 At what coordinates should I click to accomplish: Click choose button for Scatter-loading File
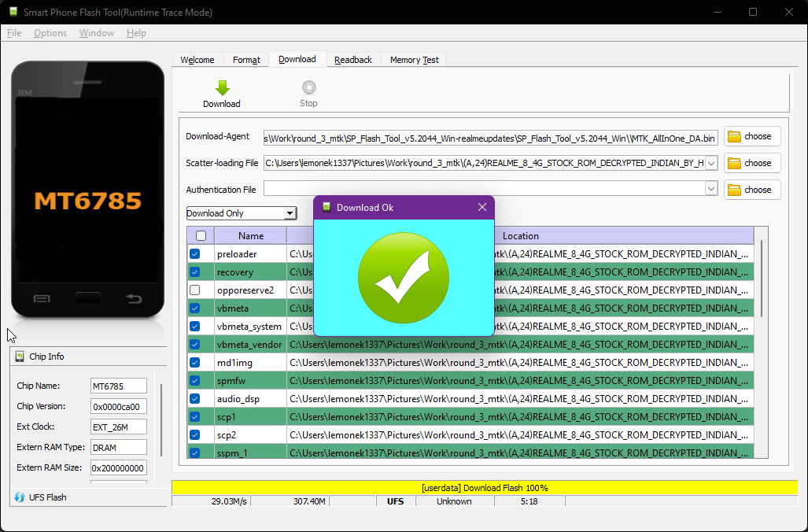click(752, 164)
